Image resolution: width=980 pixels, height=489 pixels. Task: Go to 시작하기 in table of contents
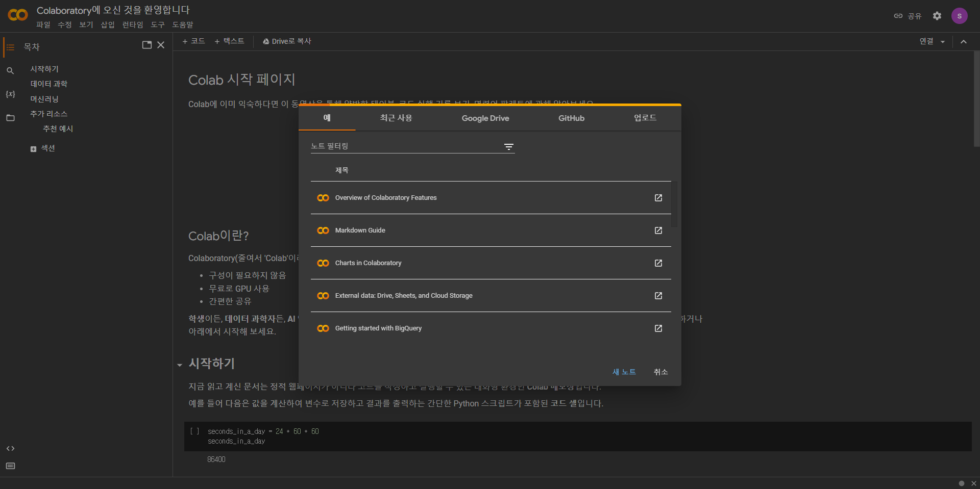44,69
